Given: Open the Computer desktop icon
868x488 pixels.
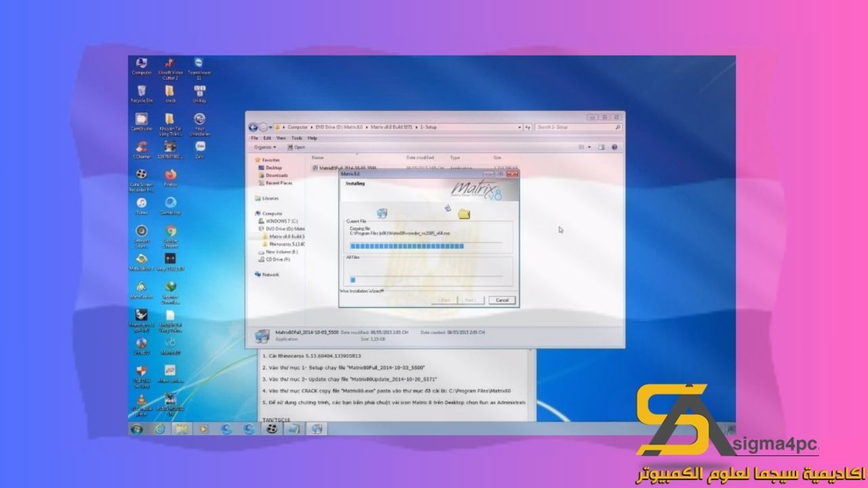Looking at the screenshot, I should 142,66.
